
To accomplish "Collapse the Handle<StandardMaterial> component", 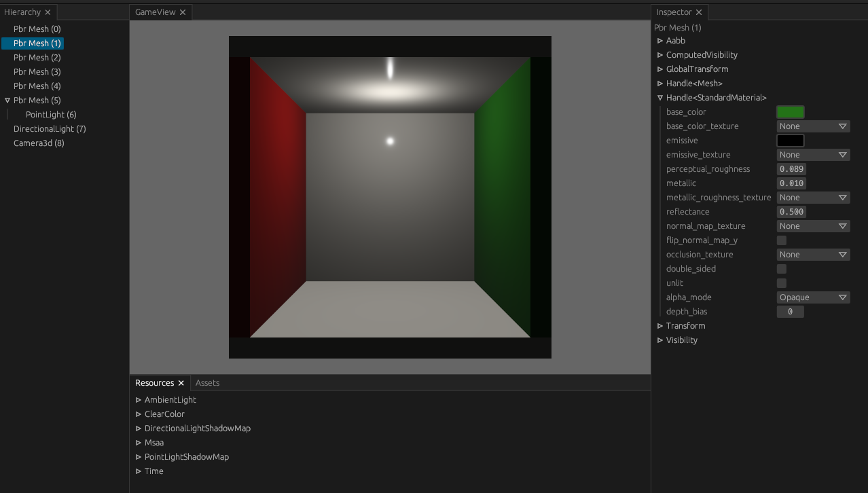I will [659, 98].
